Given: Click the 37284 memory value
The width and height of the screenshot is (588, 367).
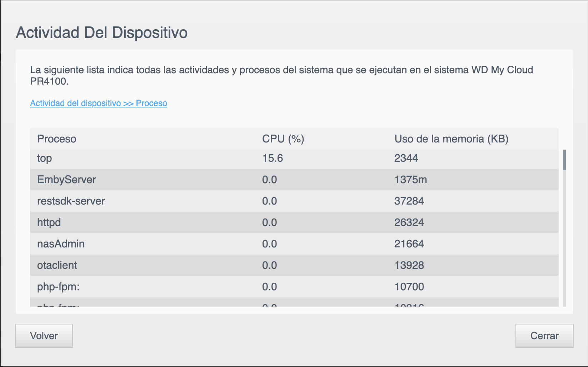Looking at the screenshot, I should point(409,201).
